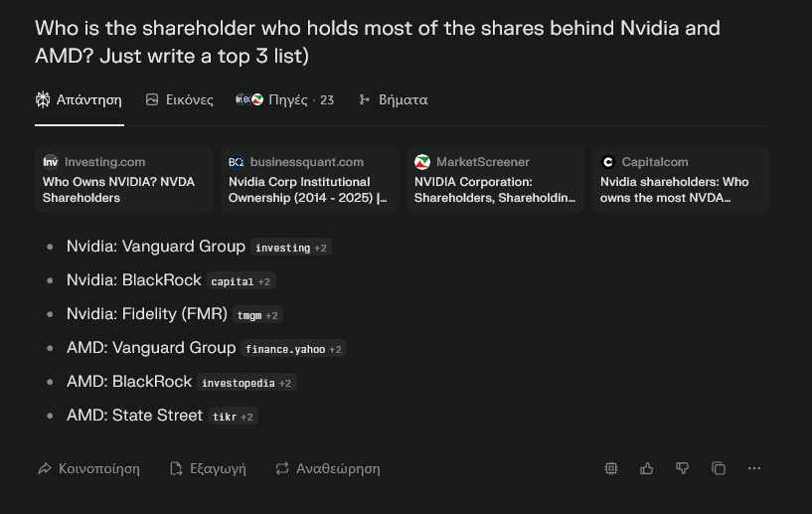Click the Εξαγωγή export button

208,468
